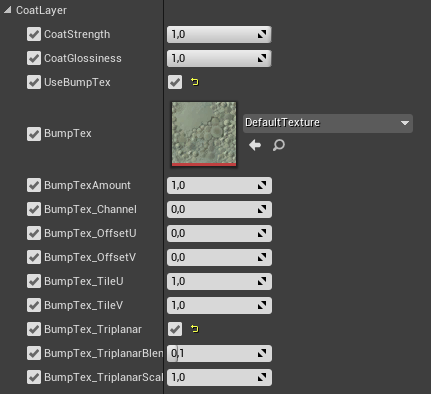Toggle the UseBumpTex value checkbox
The image size is (431, 394).
tap(175, 82)
